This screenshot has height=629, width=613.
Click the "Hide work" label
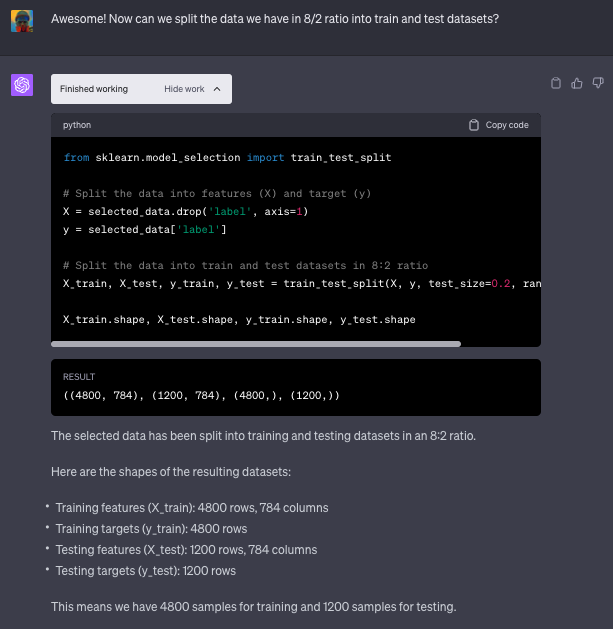(184, 89)
